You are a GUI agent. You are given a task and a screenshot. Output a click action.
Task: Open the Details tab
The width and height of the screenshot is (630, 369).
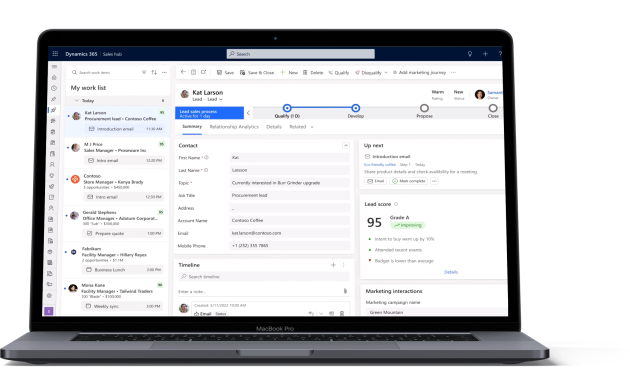(274, 127)
